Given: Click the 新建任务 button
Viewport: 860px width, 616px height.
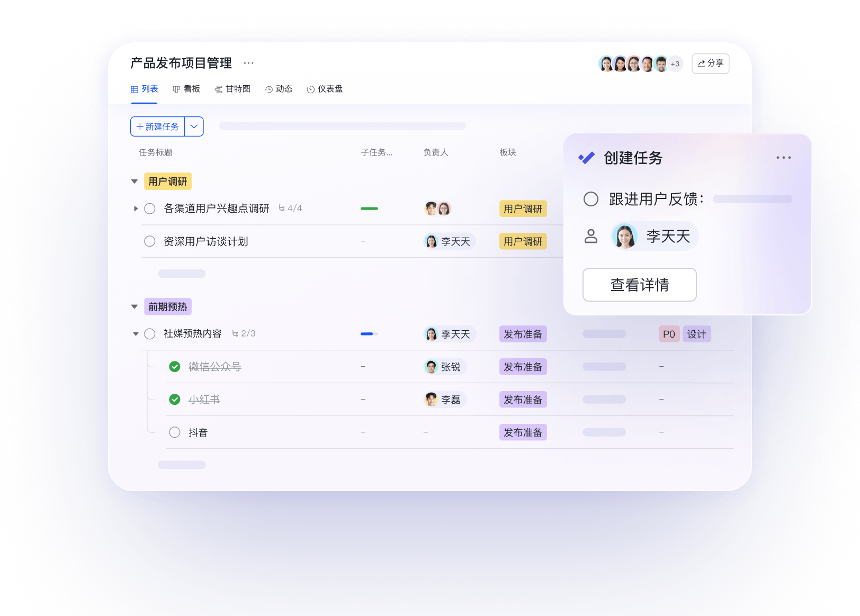Looking at the screenshot, I should (x=158, y=126).
